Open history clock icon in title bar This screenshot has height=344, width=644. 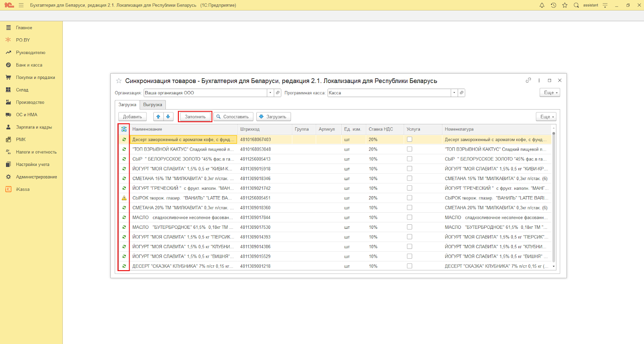[553, 5]
